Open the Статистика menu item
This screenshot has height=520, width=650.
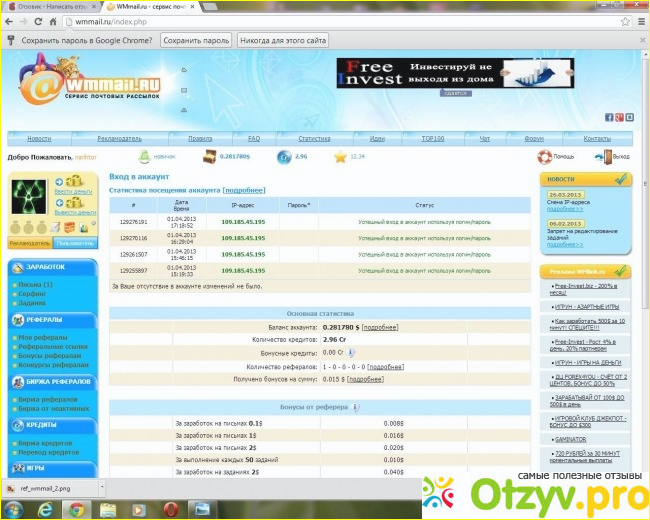[x=314, y=139]
